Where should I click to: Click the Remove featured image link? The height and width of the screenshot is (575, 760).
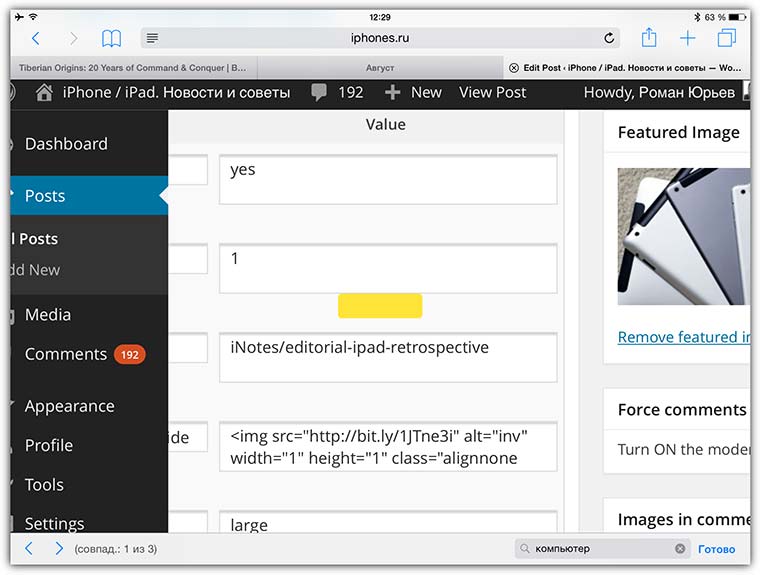click(684, 337)
